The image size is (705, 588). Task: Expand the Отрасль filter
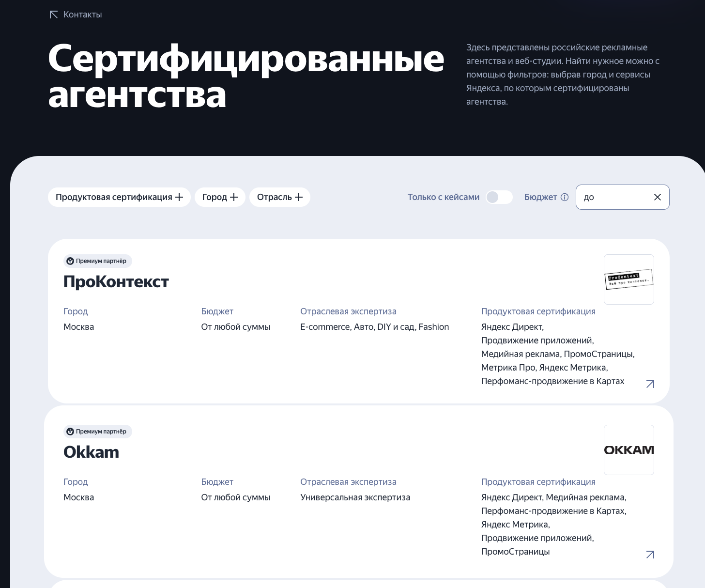pos(280,197)
